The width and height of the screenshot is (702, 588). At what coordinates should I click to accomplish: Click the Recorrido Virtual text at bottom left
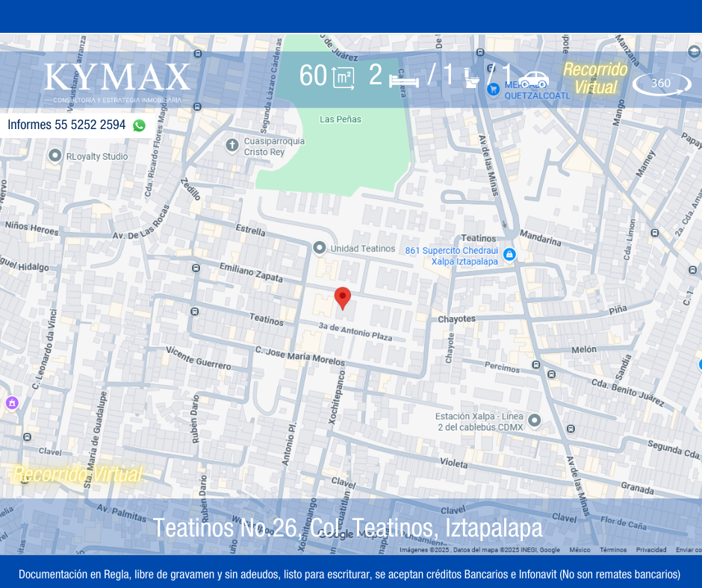pyautogui.click(x=77, y=474)
